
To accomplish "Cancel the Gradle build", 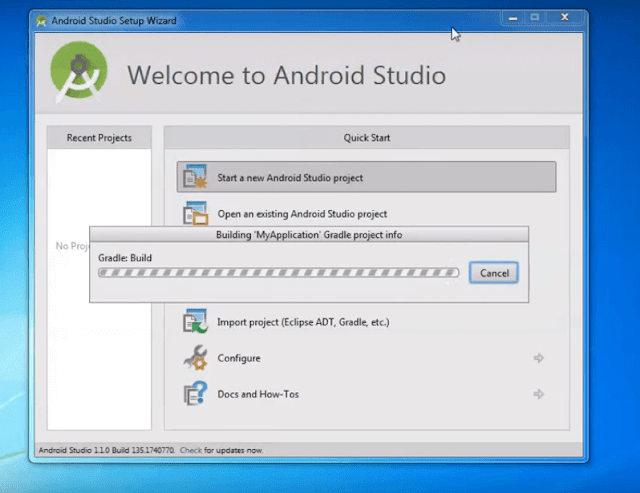I will coord(494,273).
